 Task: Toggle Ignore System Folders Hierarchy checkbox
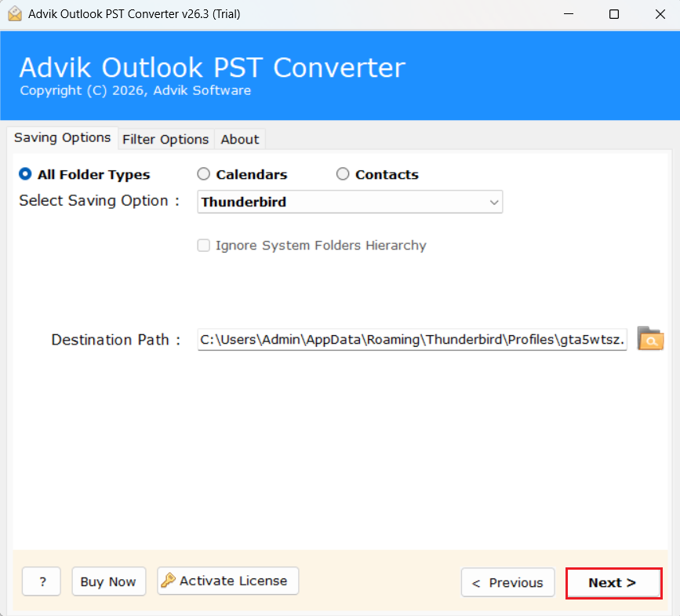(x=203, y=246)
